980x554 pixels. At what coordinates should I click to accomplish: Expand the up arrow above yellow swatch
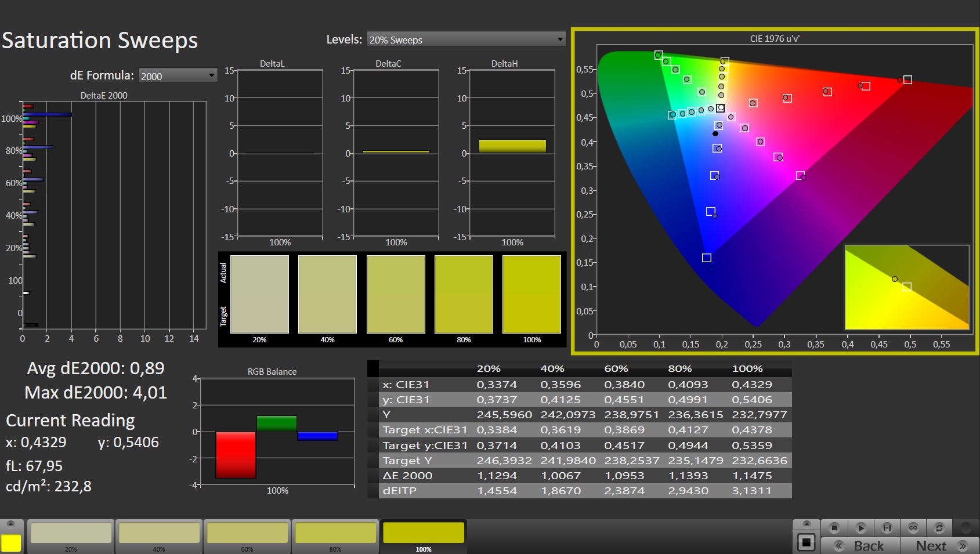click(10, 524)
